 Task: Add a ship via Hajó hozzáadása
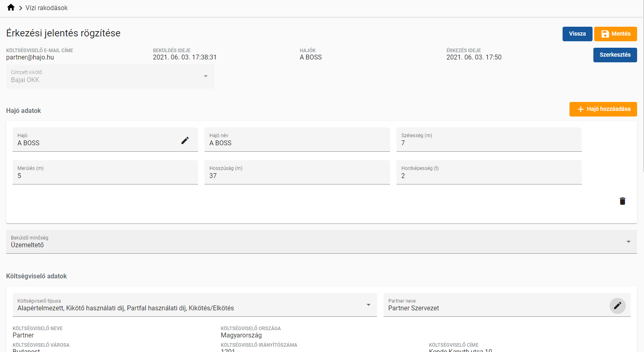603,109
